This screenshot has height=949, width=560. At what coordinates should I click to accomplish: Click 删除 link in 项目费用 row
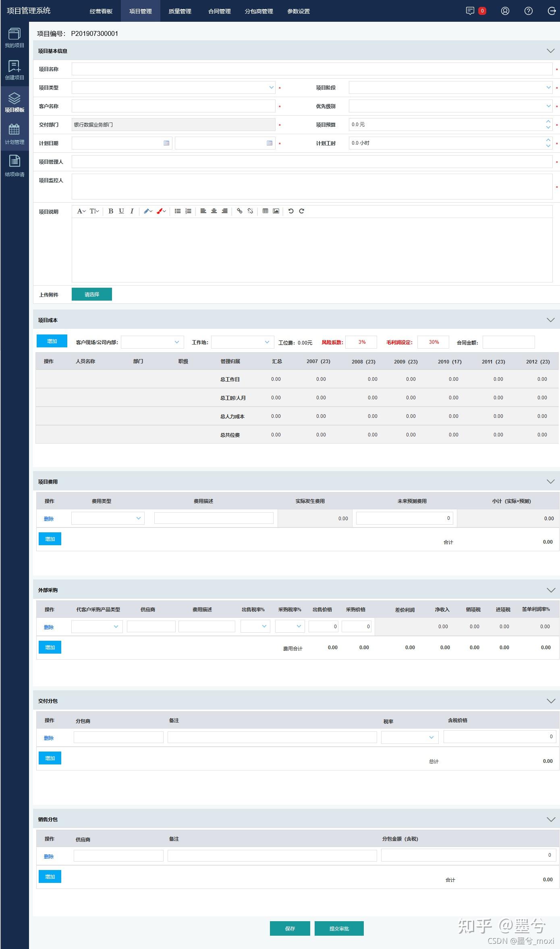49,519
